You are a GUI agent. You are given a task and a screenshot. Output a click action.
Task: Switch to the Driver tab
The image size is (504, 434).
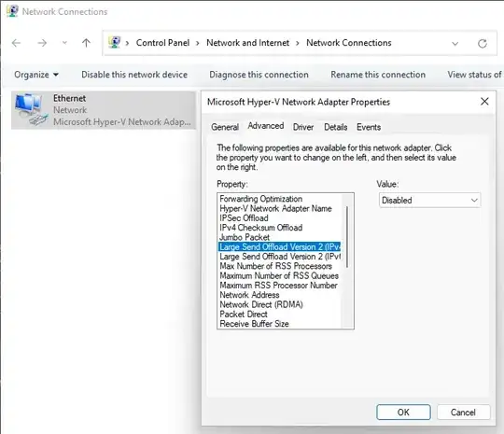[x=303, y=127]
